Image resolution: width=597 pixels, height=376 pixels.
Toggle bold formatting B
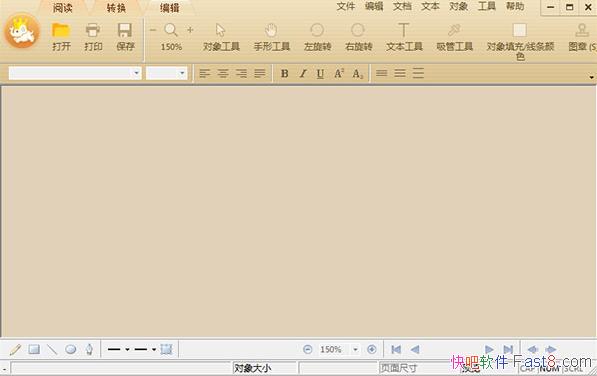coord(284,73)
